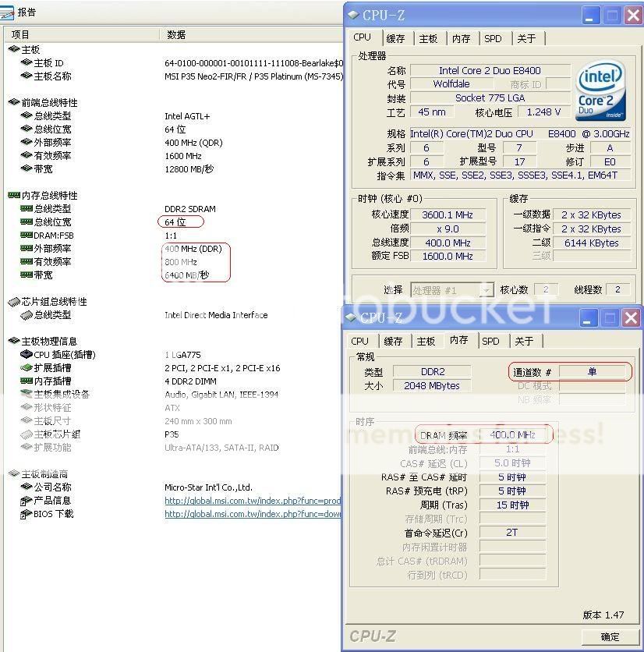644x652 pixels.
Task: Select the value Micro-Star Int'l Co.,Ltd.
Action: tap(209, 487)
